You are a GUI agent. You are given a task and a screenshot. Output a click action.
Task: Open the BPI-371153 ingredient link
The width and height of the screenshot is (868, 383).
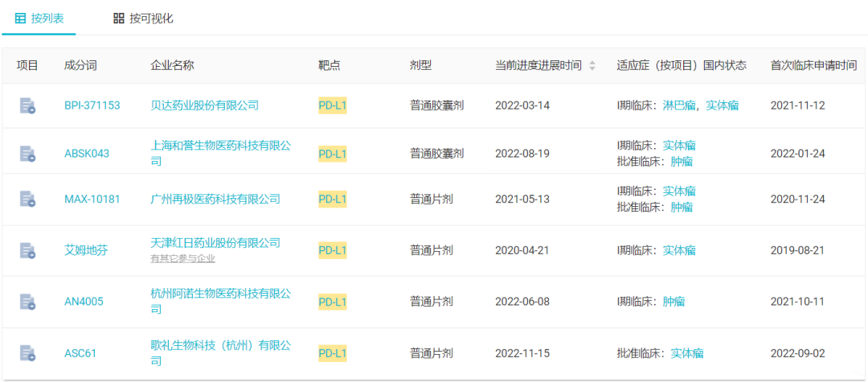tap(92, 105)
